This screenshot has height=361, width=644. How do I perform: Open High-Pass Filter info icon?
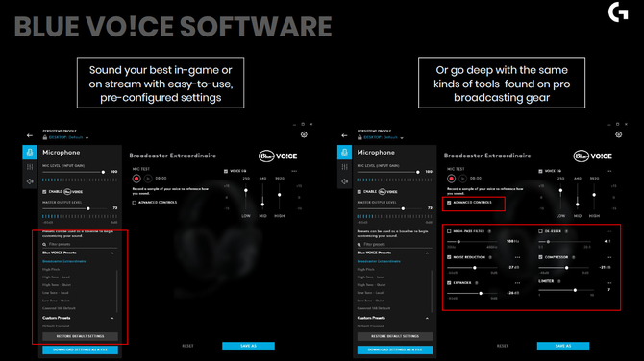[489, 231]
